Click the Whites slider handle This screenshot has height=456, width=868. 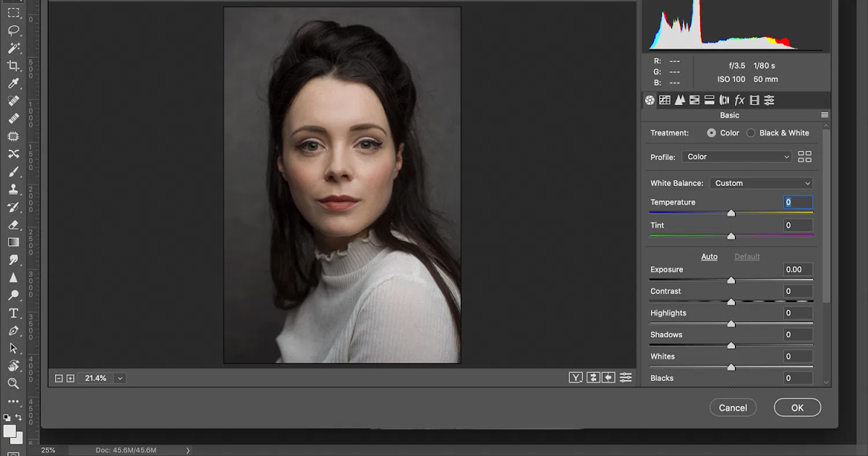point(731,367)
